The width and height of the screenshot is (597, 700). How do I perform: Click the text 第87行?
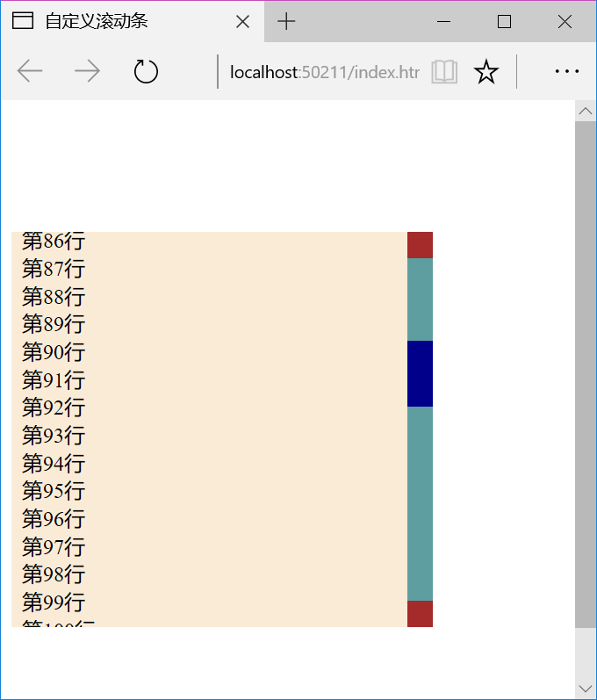pos(54,269)
